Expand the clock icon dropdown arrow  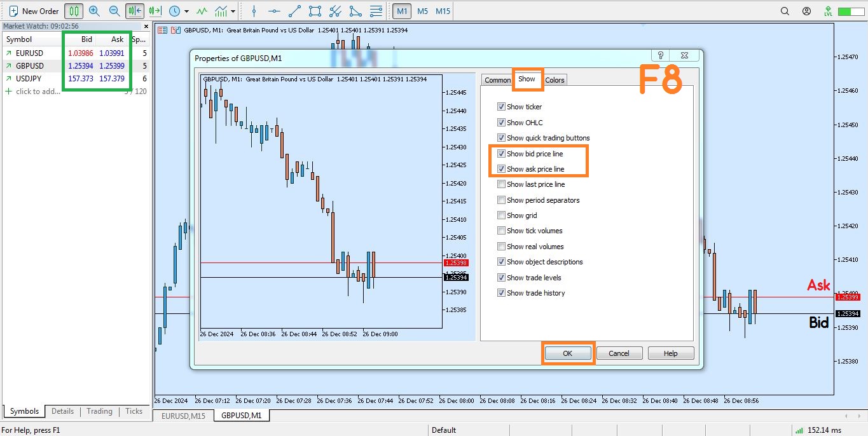point(186,11)
